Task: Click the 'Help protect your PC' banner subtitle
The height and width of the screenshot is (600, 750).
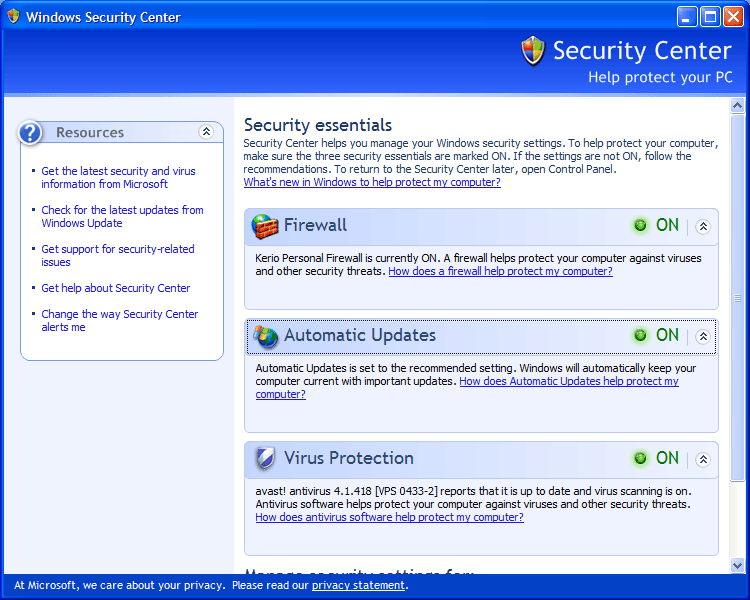Action: tap(660, 77)
